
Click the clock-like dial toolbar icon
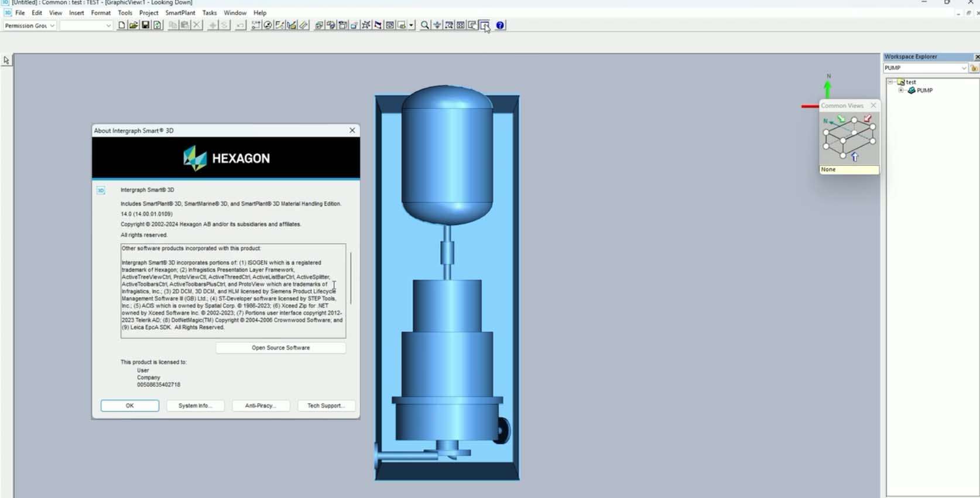[268, 25]
